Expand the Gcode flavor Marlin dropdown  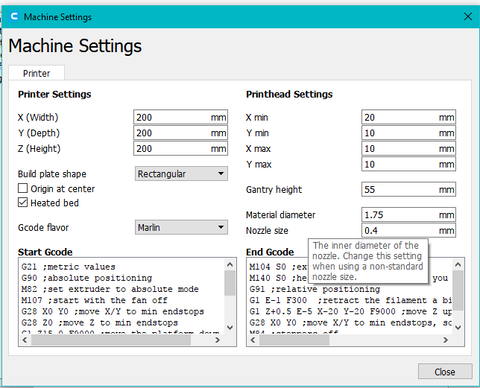coord(181,227)
